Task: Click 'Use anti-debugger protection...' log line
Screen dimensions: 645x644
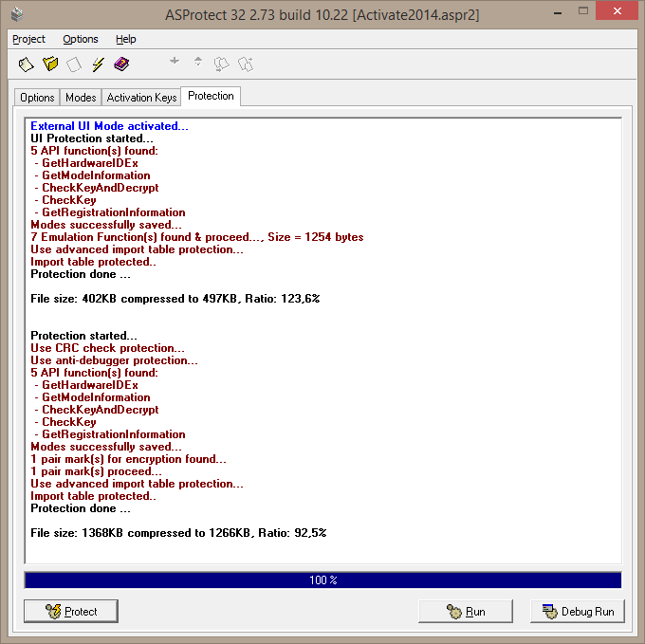Action: pyautogui.click(x=114, y=360)
